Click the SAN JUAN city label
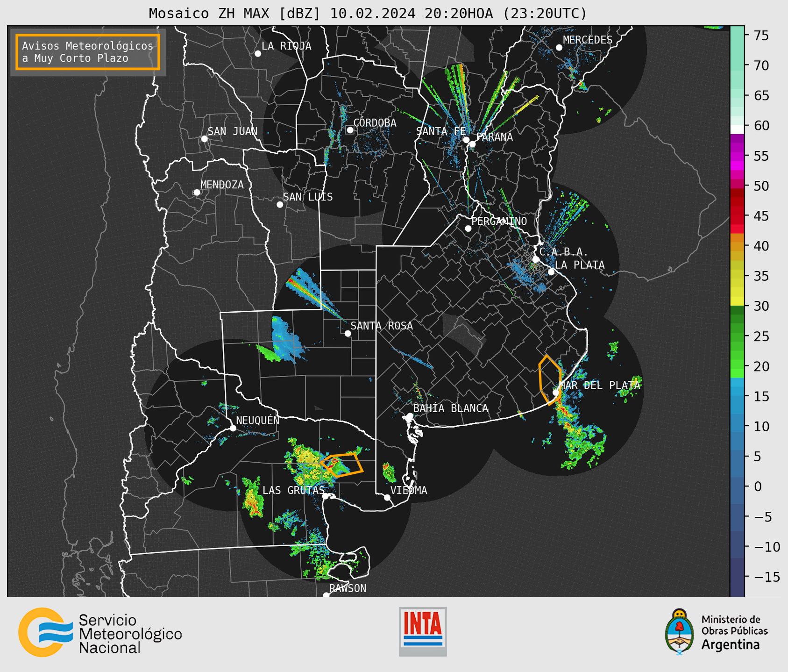The image size is (788, 672). coord(233,131)
